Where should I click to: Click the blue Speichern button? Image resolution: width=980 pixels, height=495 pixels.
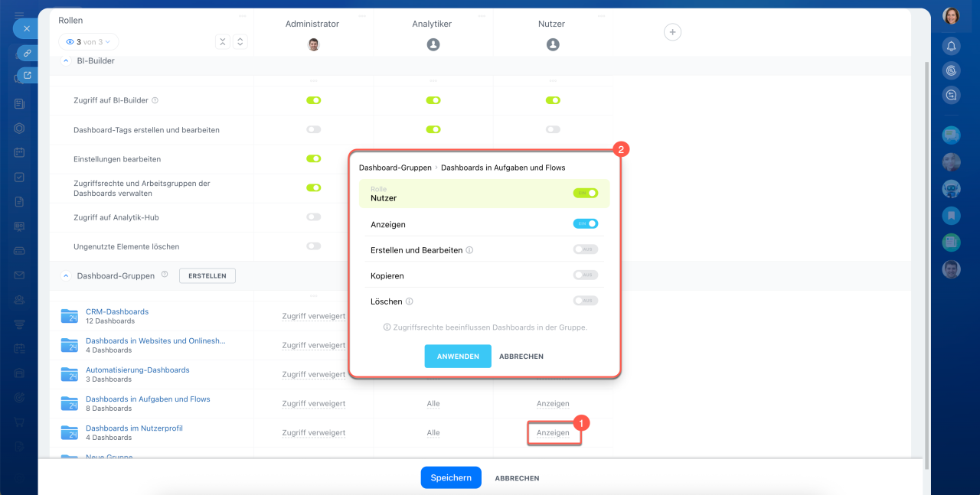(451, 477)
